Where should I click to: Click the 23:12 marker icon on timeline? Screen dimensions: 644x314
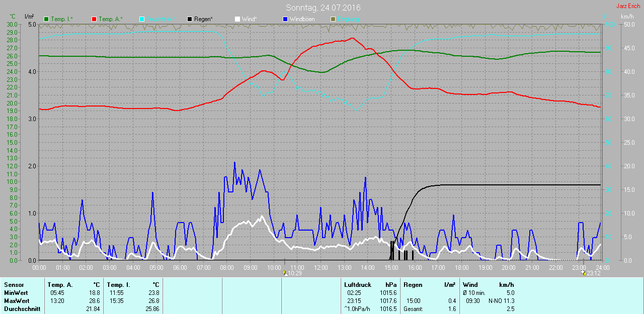pyautogui.click(x=584, y=273)
